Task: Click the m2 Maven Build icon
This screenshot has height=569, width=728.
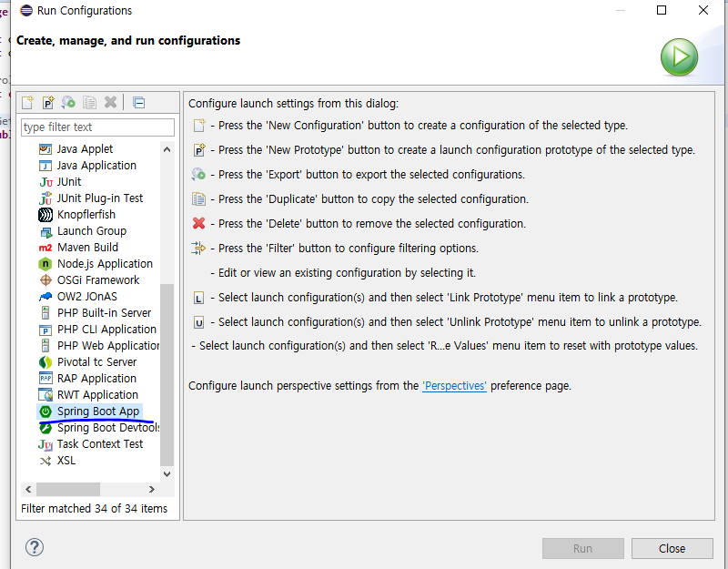Action: click(x=45, y=248)
